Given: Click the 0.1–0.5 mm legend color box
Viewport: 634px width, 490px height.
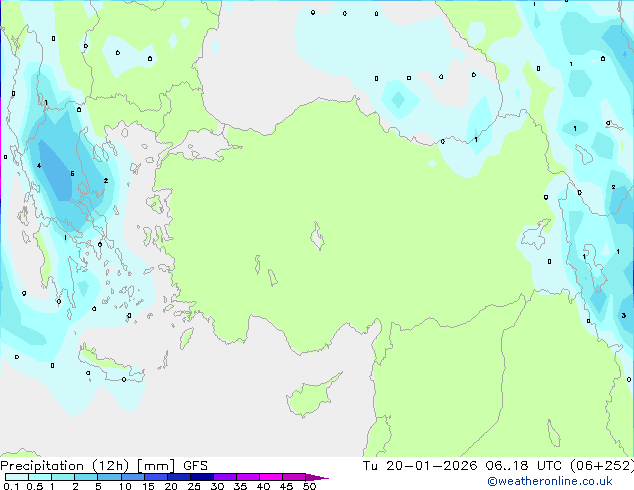Looking at the screenshot, I should coord(17,477).
